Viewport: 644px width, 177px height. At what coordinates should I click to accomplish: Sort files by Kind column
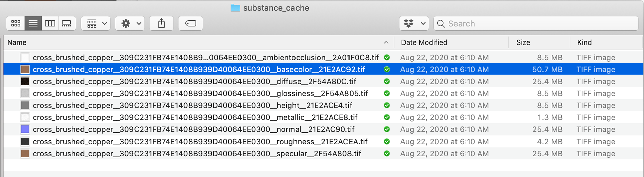click(x=584, y=42)
